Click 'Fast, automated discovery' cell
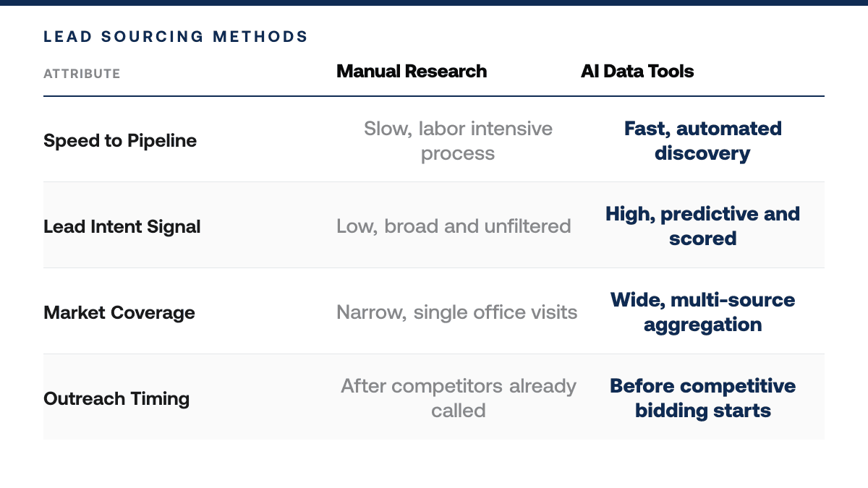This screenshot has height=488, width=868. point(702,141)
